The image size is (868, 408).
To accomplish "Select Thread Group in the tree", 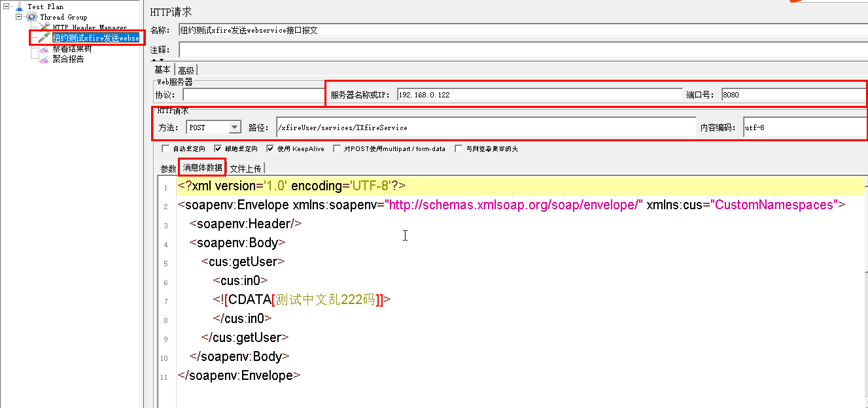I will (63, 17).
